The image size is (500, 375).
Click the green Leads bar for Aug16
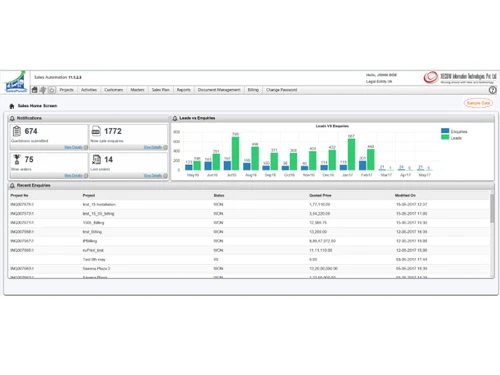click(255, 159)
